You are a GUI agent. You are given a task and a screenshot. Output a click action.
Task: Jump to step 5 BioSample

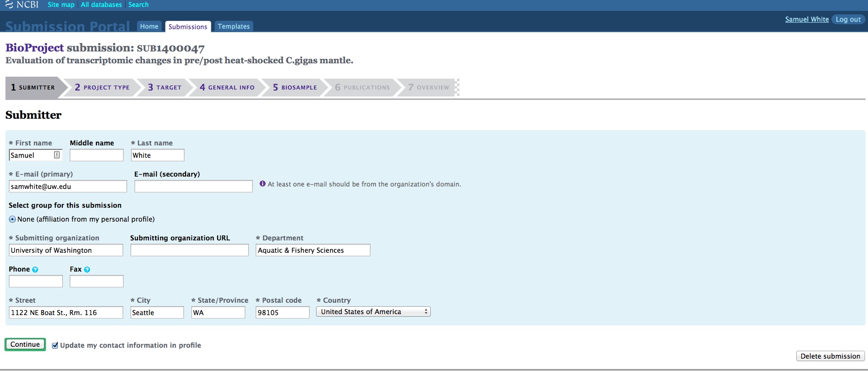click(295, 88)
